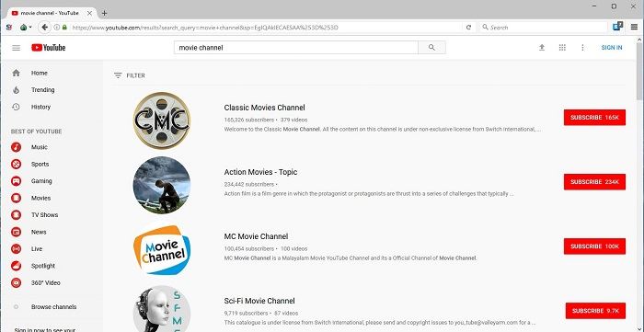Click the 360° Video icon in sidebar
Image resolution: width=644 pixels, height=332 pixels.
16,282
